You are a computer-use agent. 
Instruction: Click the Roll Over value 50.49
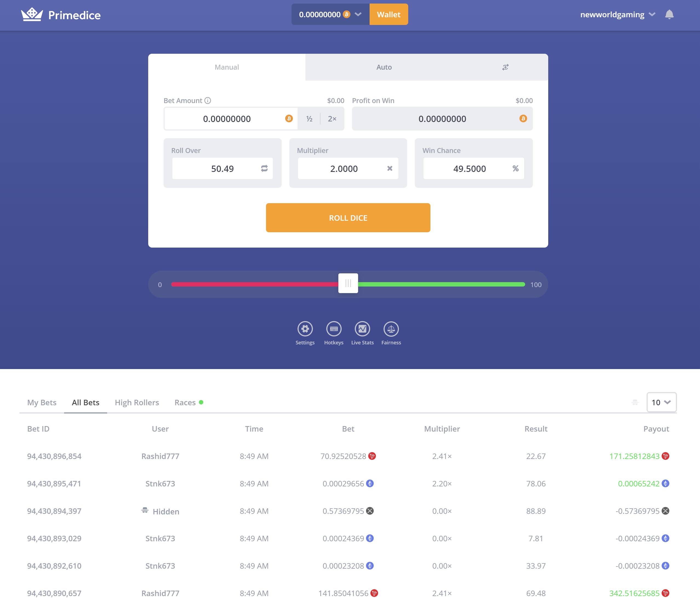(222, 168)
